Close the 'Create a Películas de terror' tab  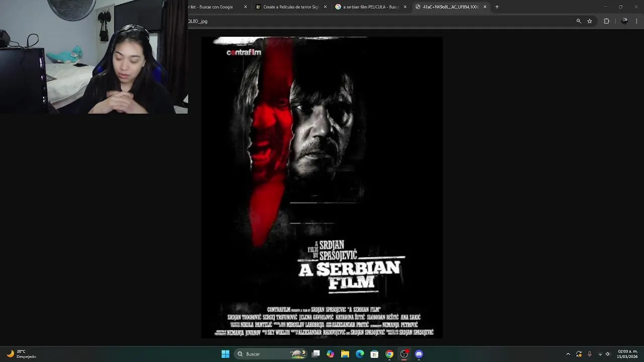[x=325, y=7]
